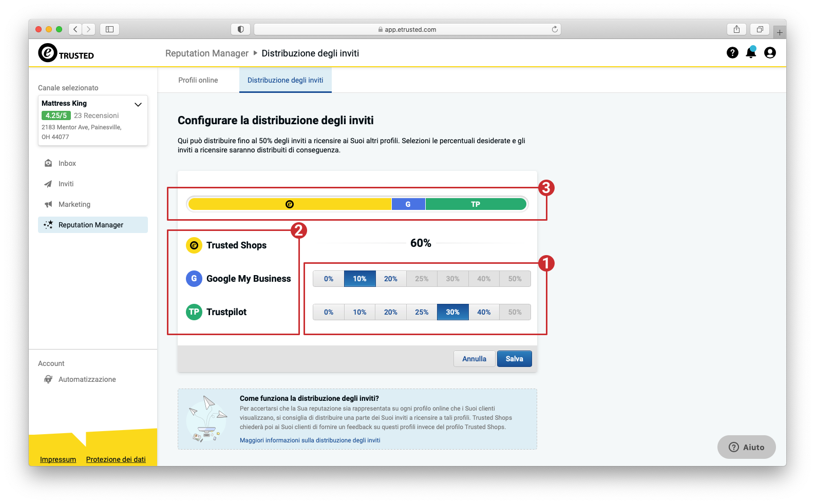Viewport: 815px width, 504px height.
Task: Click the Annulla button
Action: (474, 359)
